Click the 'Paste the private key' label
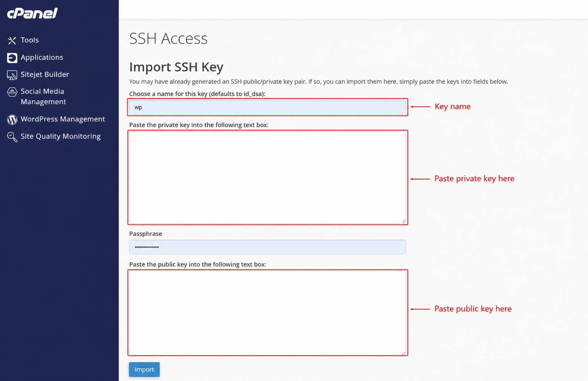Image resolution: width=588 pixels, height=381 pixels. 199,125
